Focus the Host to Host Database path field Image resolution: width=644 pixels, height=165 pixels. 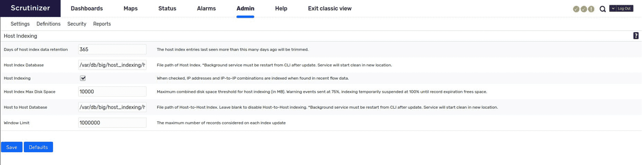point(112,107)
